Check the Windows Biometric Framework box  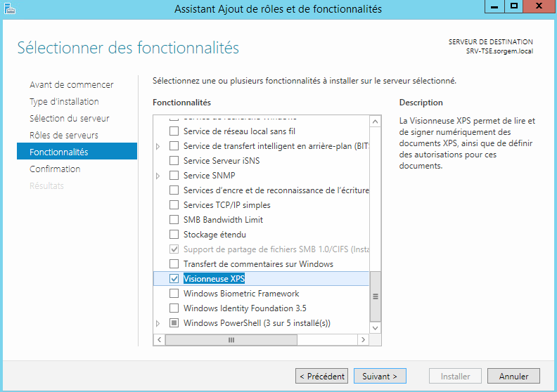pos(174,294)
